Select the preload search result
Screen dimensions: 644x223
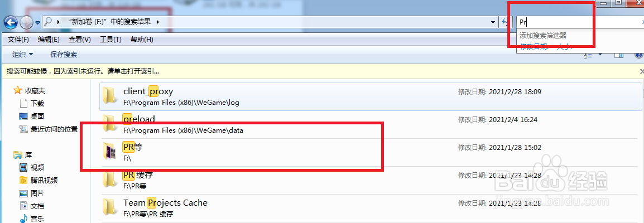[371, 125]
